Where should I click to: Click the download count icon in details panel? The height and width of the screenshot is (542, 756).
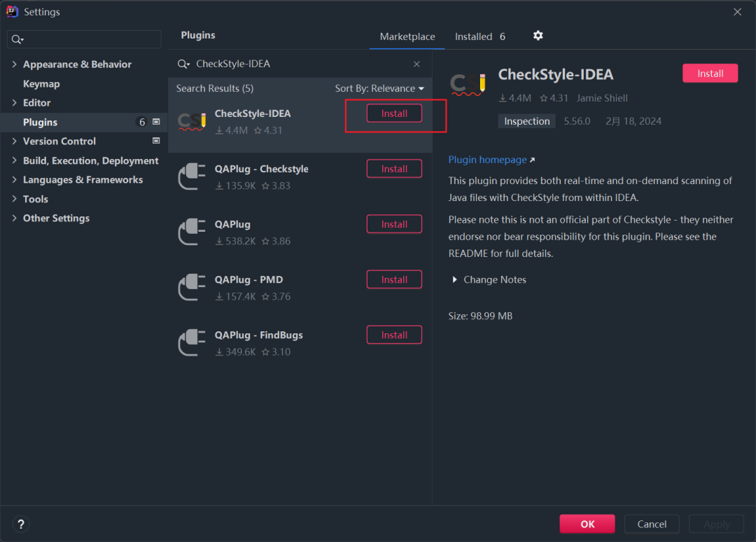(x=503, y=98)
